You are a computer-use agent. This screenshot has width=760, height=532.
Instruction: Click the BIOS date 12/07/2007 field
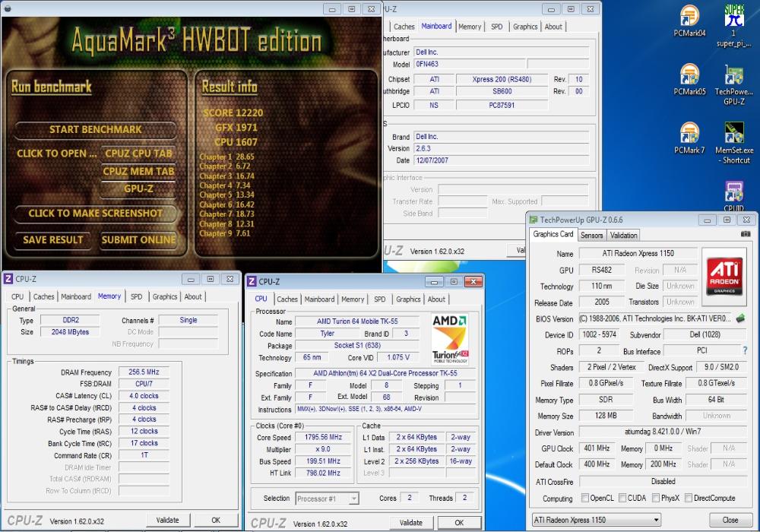pyautogui.click(x=501, y=160)
